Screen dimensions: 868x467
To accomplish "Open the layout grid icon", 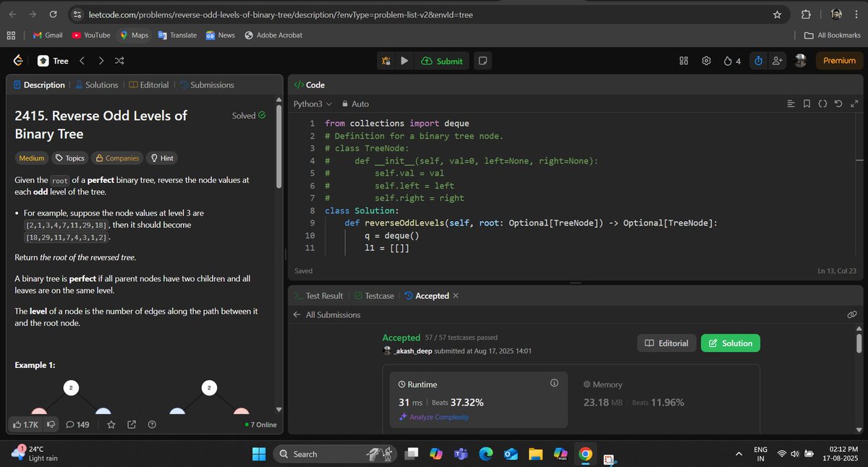I will click(x=684, y=61).
